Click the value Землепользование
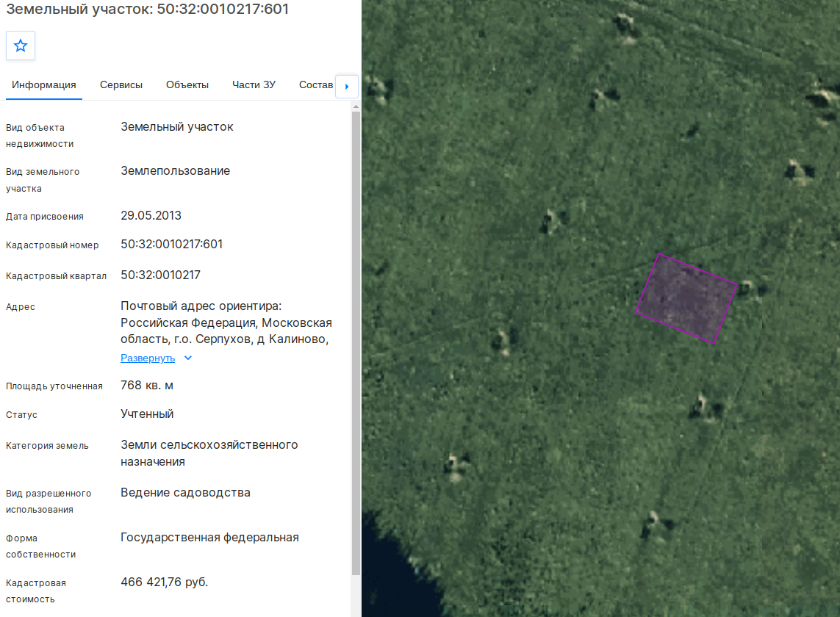 175,171
